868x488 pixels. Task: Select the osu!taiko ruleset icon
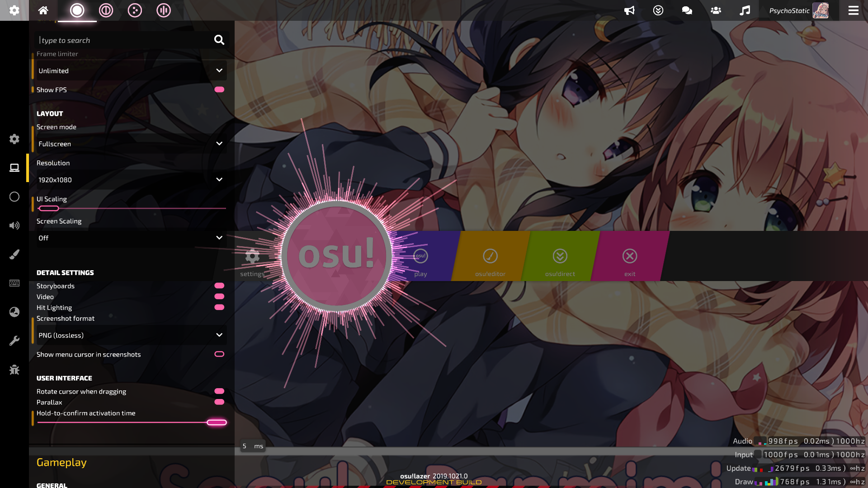(106, 10)
